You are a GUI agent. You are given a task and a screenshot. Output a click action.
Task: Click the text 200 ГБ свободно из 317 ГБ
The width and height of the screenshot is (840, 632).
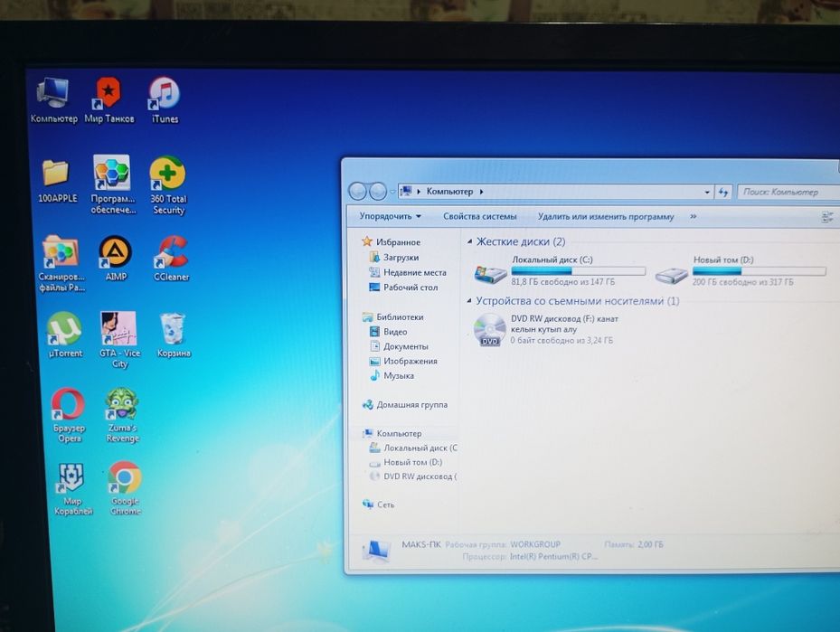pos(742,282)
